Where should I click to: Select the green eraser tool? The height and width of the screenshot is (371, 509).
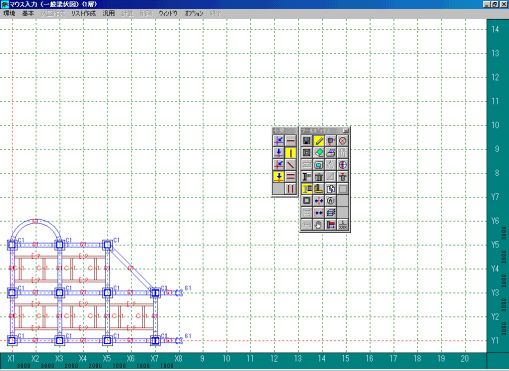pyautogui.click(x=319, y=153)
